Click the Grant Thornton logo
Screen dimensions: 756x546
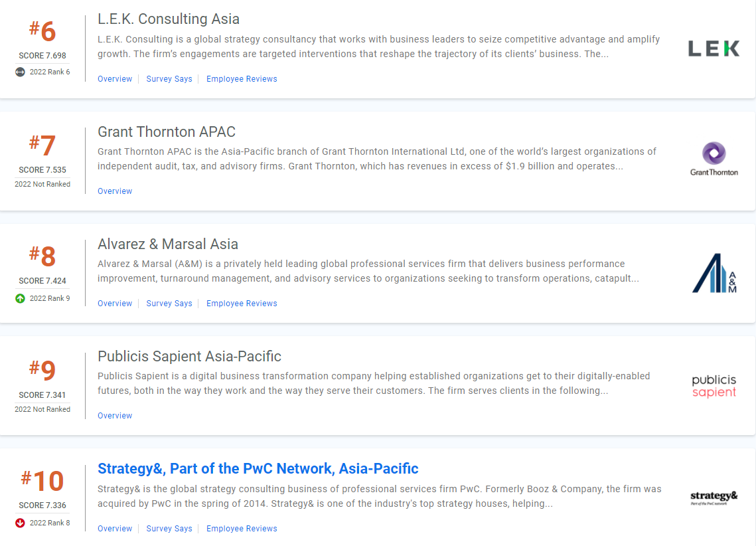714,159
